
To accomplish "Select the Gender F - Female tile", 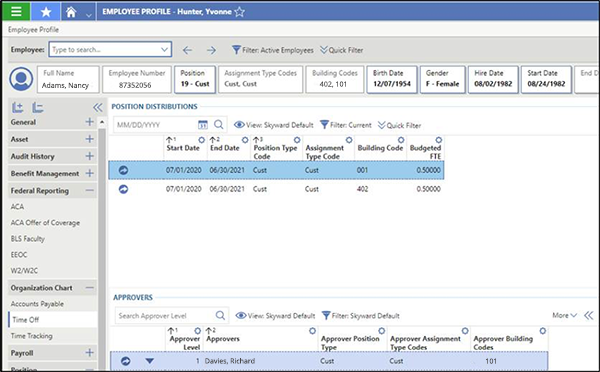I will pos(442,79).
